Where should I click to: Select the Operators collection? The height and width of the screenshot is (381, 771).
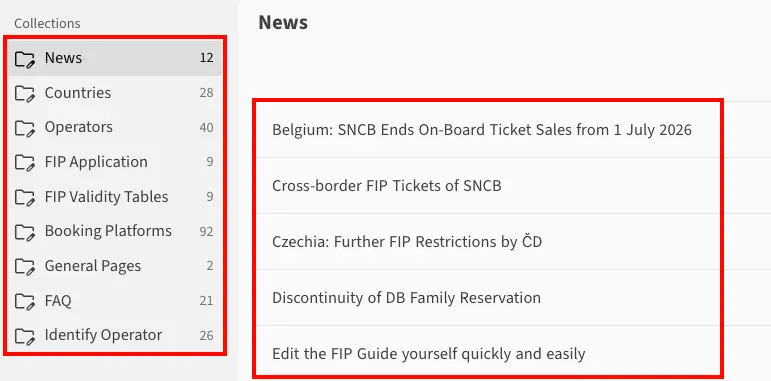click(114, 127)
